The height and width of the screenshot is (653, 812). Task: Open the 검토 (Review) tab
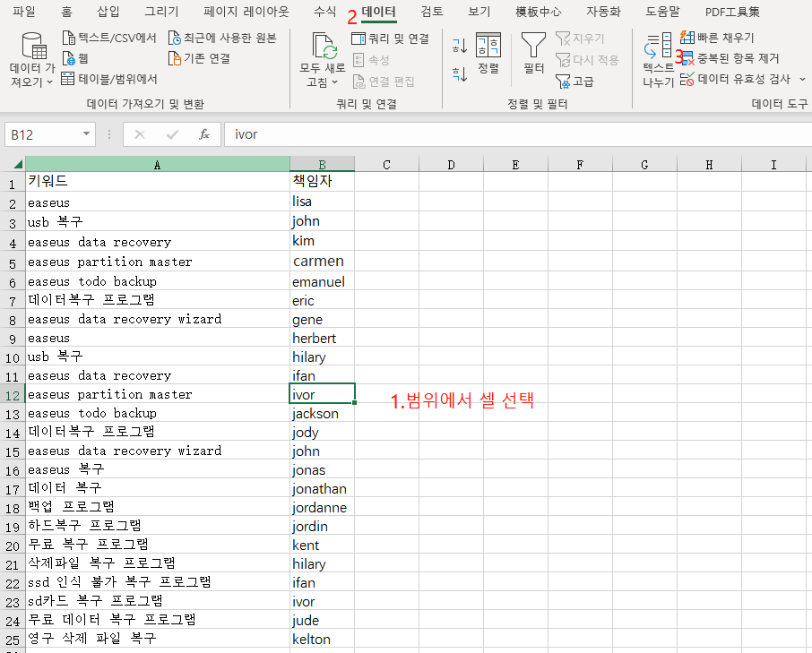(432, 11)
